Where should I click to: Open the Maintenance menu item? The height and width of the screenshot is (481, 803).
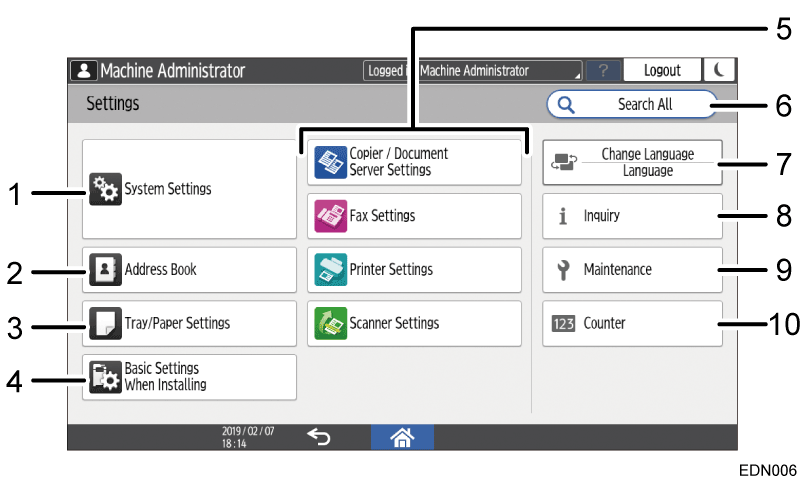[x=632, y=270]
